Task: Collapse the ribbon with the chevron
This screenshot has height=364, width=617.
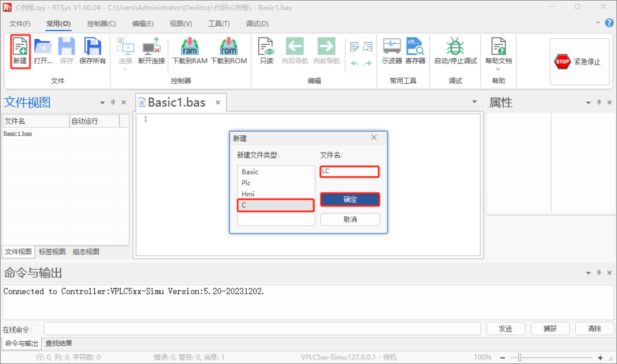Action: click(598, 23)
